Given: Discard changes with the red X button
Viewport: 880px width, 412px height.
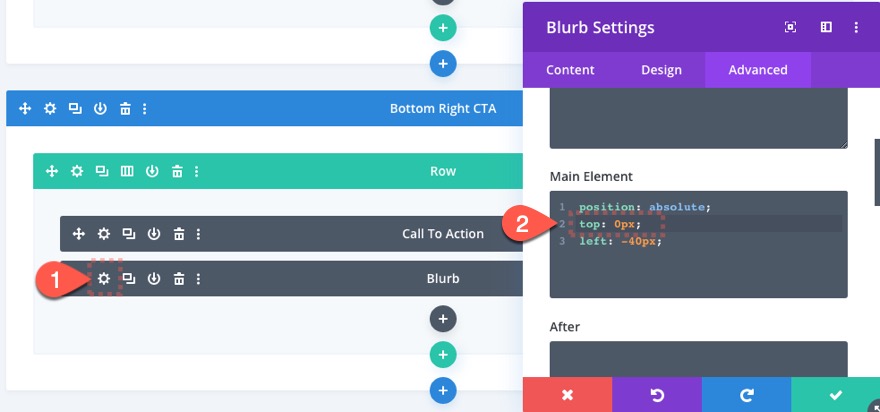Looking at the screenshot, I should tap(567, 395).
